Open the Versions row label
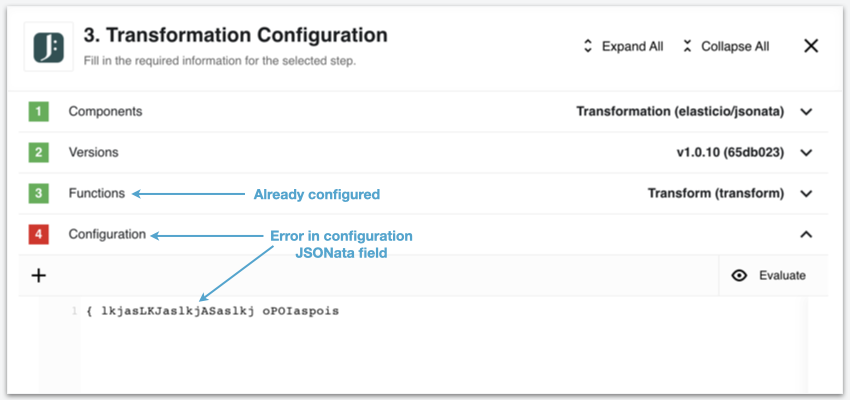Viewport: 850px width, 400px height. coord(93,153)
